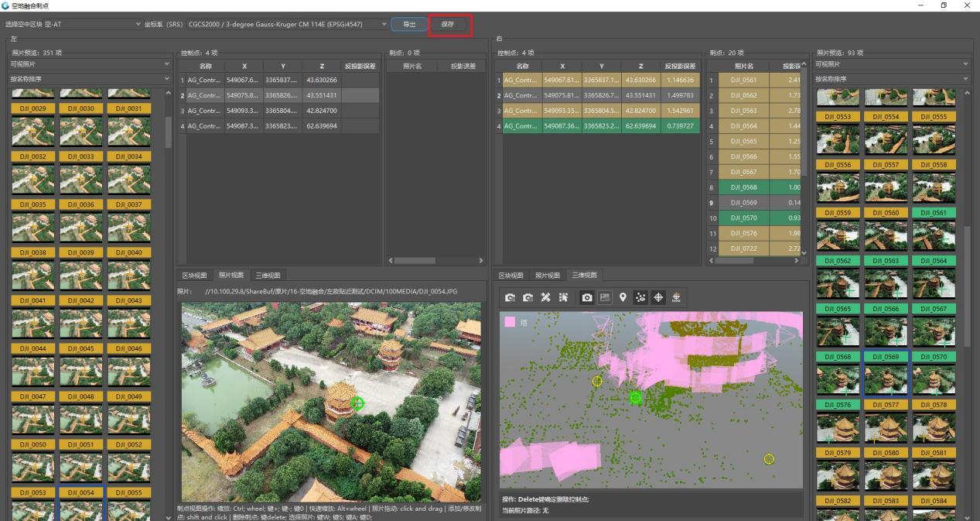
Task: Open the aerial block selection dropdown
Action: [94, 24]
